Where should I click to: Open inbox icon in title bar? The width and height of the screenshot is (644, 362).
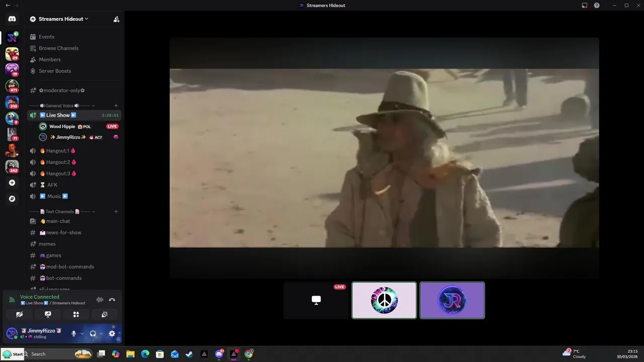pos(585,6)
